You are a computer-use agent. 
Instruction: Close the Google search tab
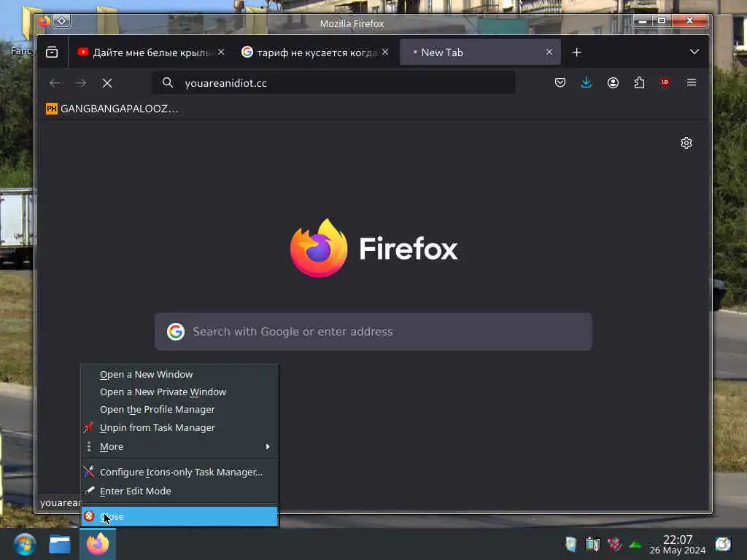click(x=385, y=52)
